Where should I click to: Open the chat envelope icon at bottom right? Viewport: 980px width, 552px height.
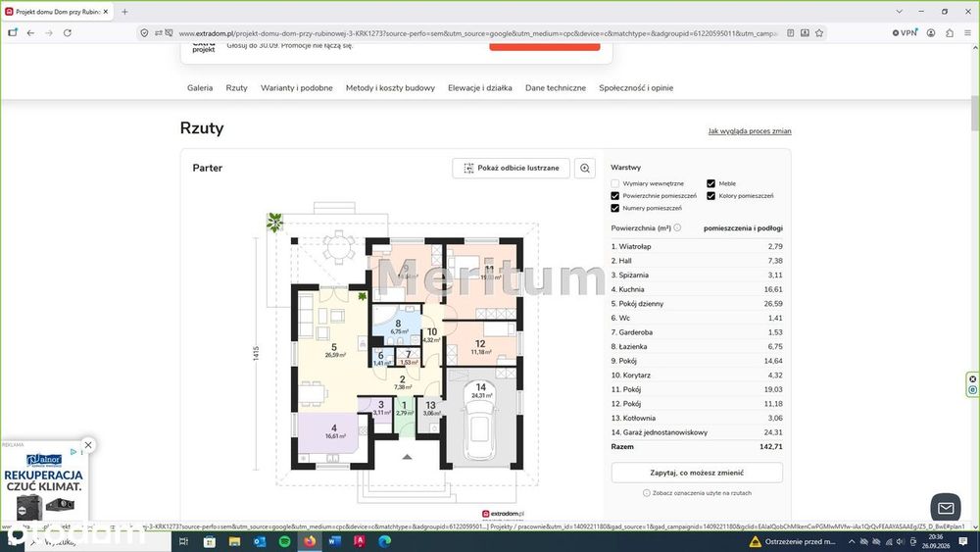(945, 508)
